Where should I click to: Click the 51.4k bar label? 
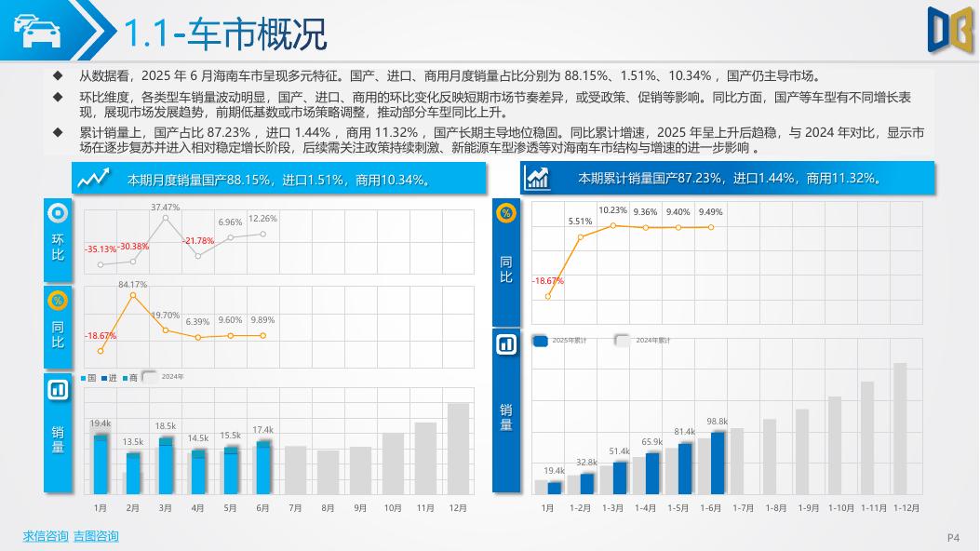(619, 451)
